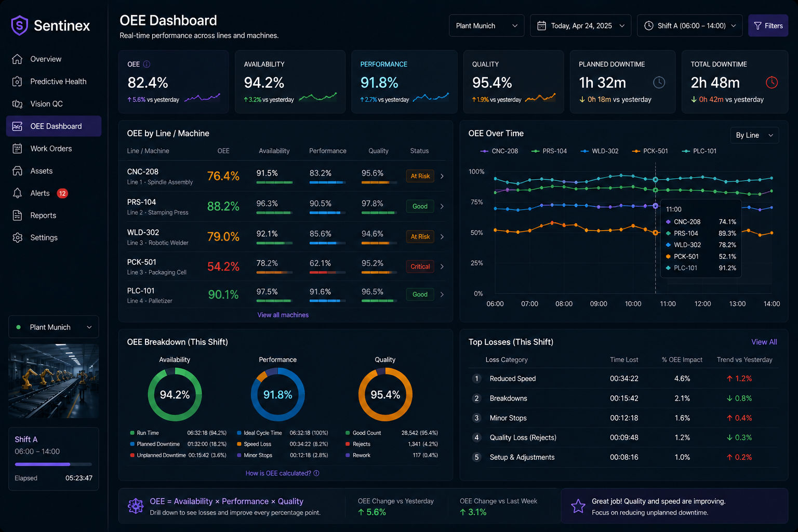The image size is (798, 532).
Task: Click the Shift A elapsed progress bar
Action: (54, 464)
